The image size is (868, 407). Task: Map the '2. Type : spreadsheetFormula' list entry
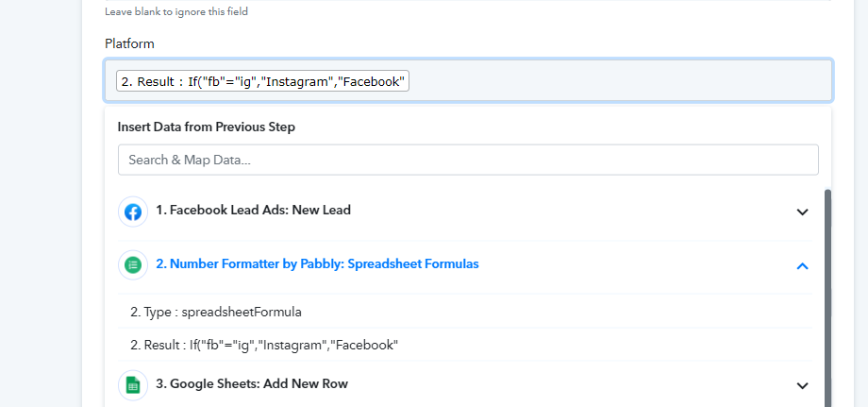coord(465,312)
